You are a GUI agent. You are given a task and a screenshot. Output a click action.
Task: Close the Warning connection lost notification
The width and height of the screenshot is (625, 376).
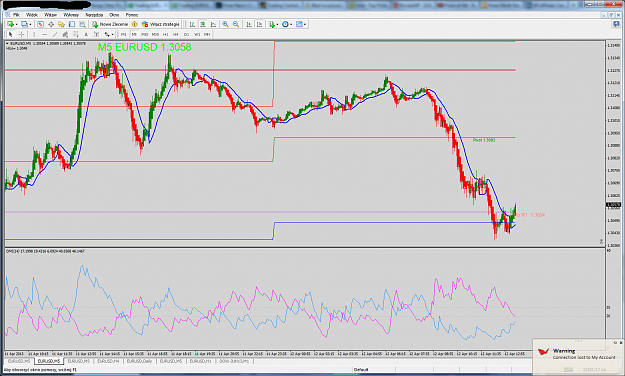pyautogui.click(x=621, y=343)
